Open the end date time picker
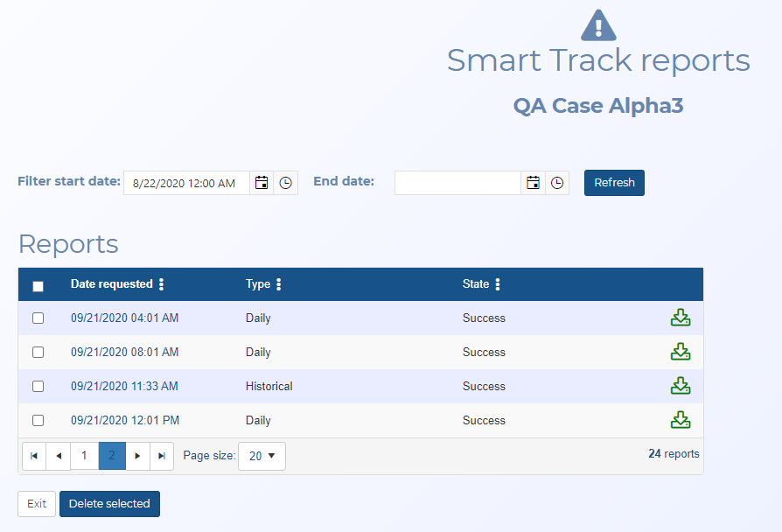This screenshot has height=532, width=782. (x=557, y=183)
